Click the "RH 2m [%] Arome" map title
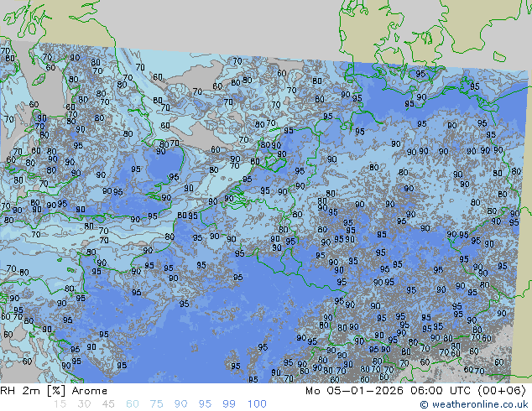Image resolution: width=532 pixels, height=411 pixels. coord(54,391)
